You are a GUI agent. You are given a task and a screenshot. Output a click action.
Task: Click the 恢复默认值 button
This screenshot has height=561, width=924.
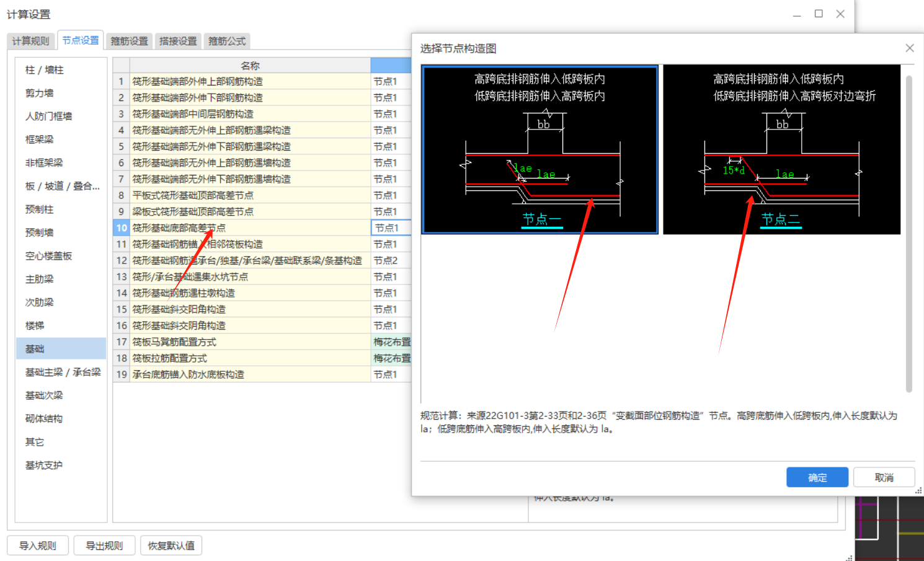coord(171,546)
